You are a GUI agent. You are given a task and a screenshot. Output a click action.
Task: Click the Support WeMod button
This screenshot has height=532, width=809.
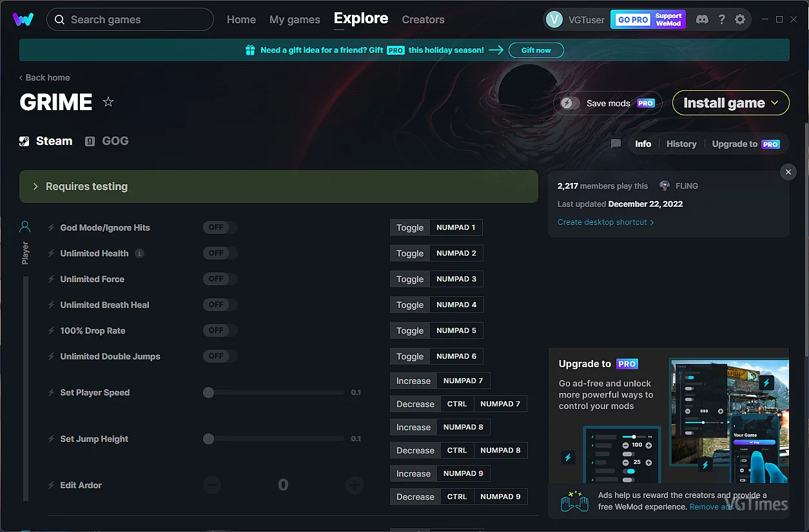(668, 19)
